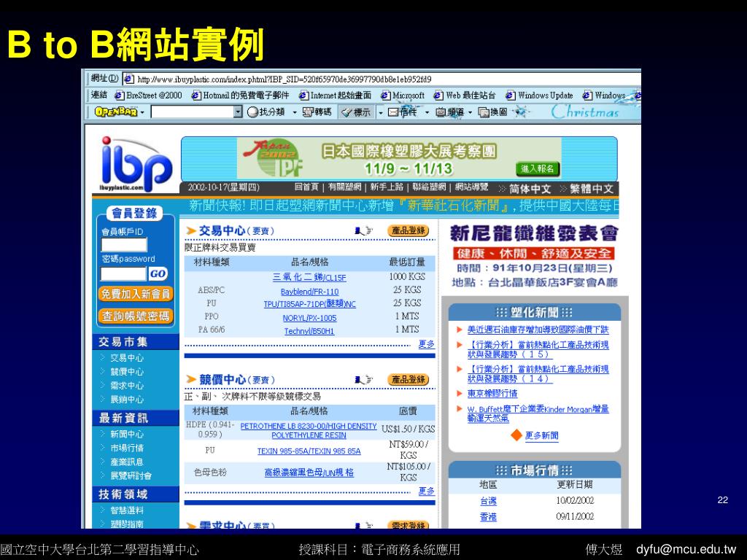Switch to 繁體中文 language
This screenshot has width=747, height=560.
[x=592, y=189]
